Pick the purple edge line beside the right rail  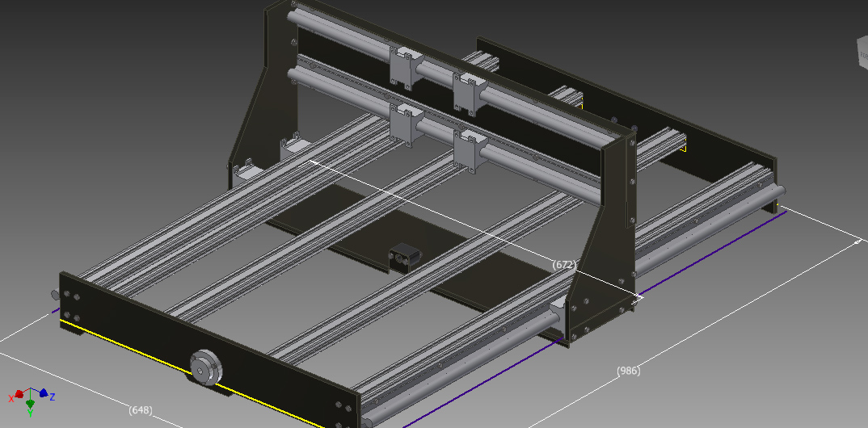595,318
